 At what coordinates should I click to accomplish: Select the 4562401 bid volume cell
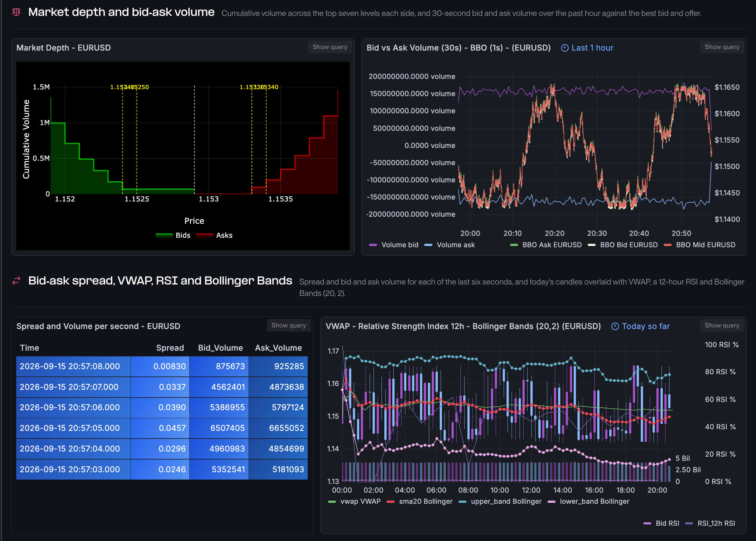pyautogui.click(x=219, y=387)
